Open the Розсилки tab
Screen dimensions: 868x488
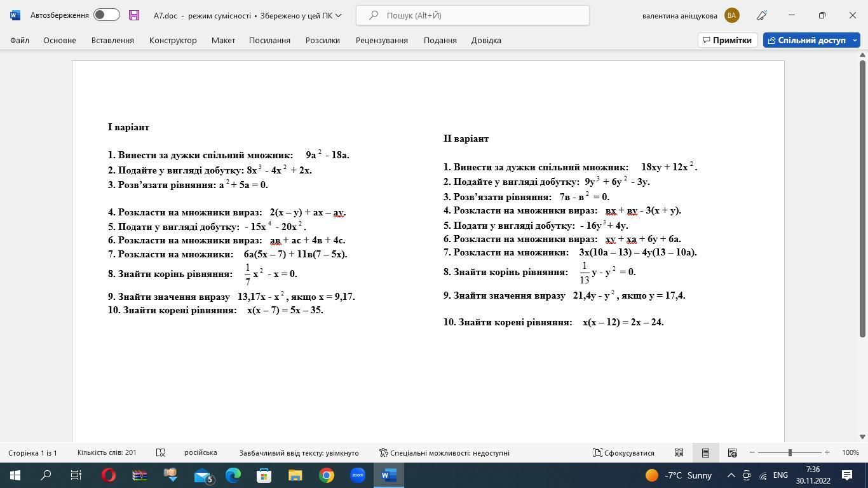322,40
